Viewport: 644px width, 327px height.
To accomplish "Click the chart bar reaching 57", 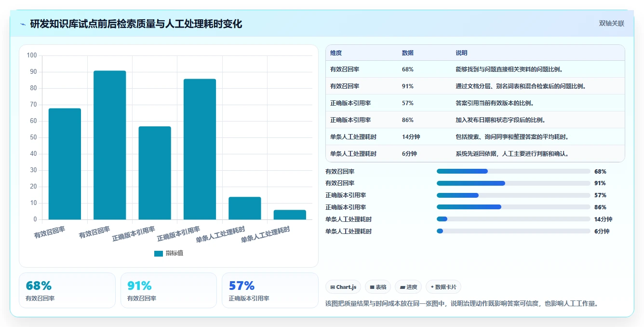I will [x=155, y=173].
